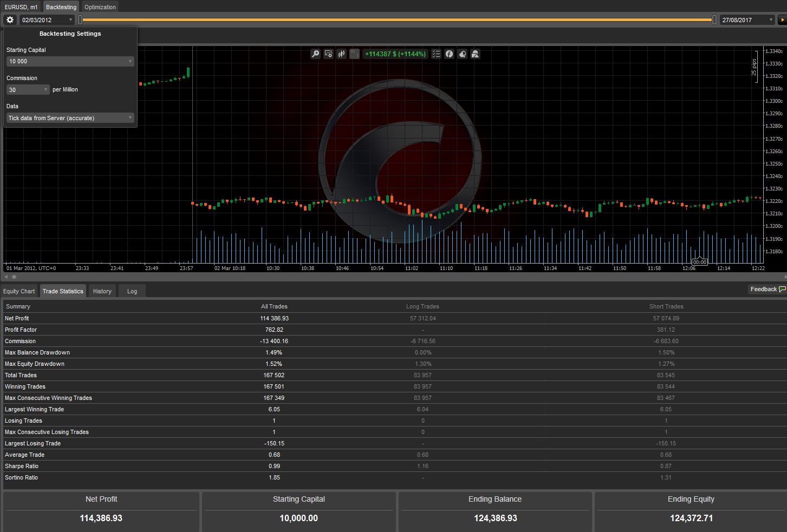
Task: Open the shapes drawing icon
Action: click(475, 54)
